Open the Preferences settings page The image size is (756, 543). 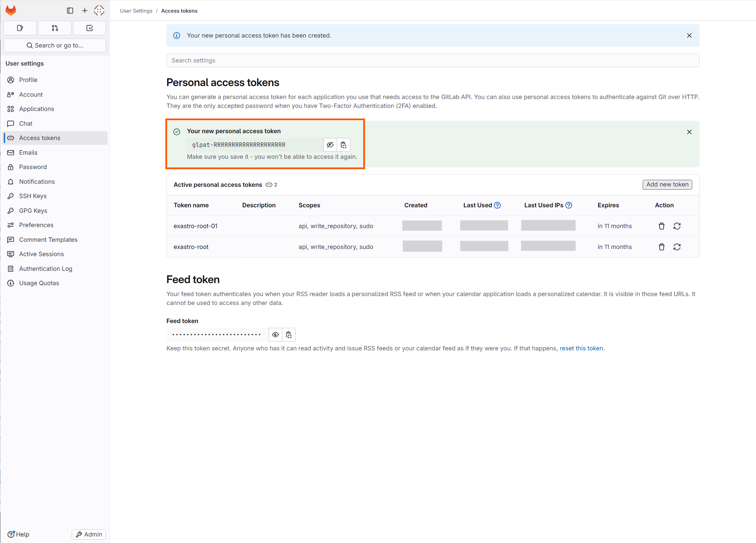[36, 225]
